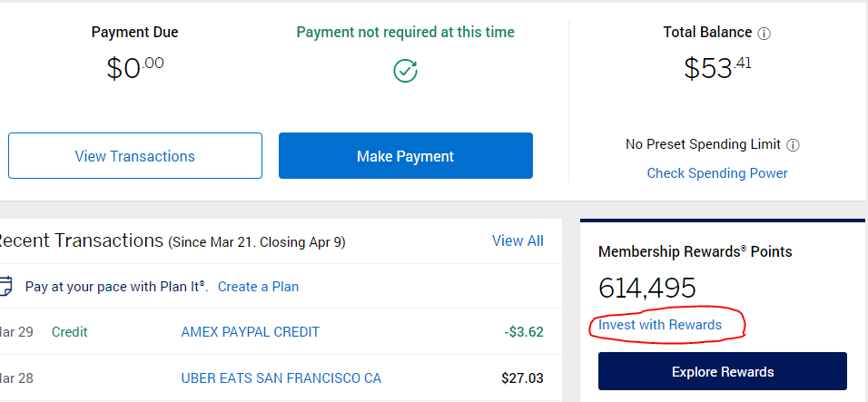
Task: Click the $0.00 payment due amount
Action: point(134,68)
